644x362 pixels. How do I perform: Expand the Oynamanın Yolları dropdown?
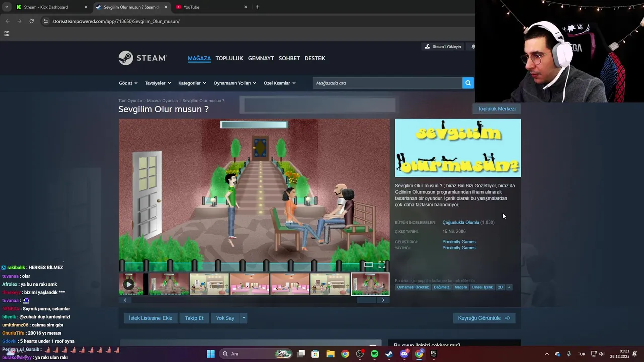tap(235, 83)
